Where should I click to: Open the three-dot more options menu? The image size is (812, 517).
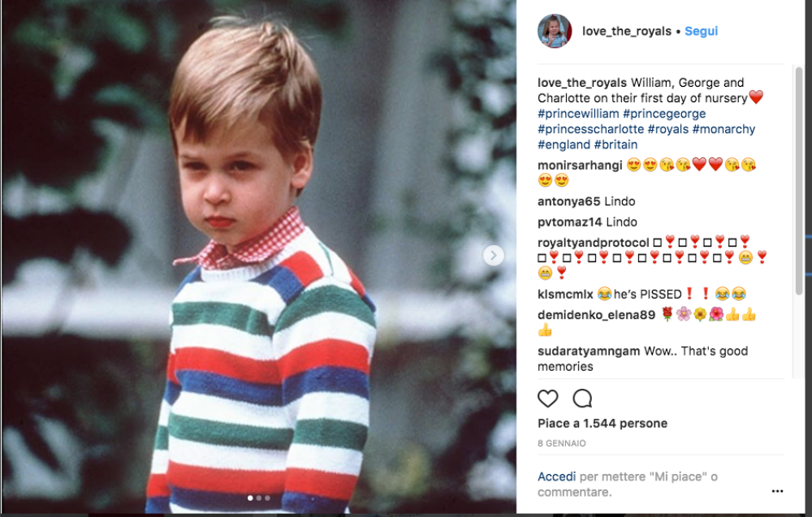click(777, 491)
